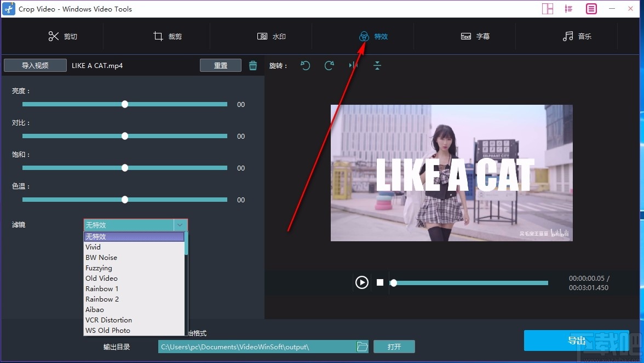Click the settings sliders icon in the title bar
The width and height of the screenshot is (644, 363).
click(568, 9)
